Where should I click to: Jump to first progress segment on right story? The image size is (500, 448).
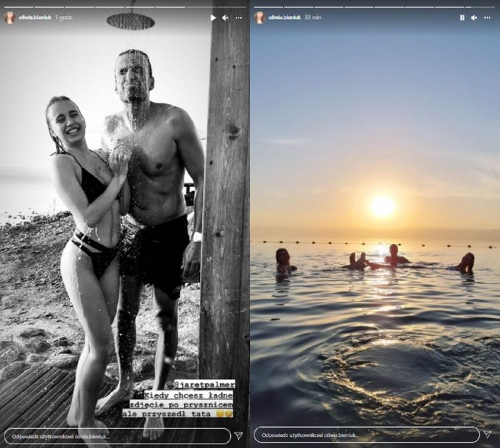(x=267, y=6)
